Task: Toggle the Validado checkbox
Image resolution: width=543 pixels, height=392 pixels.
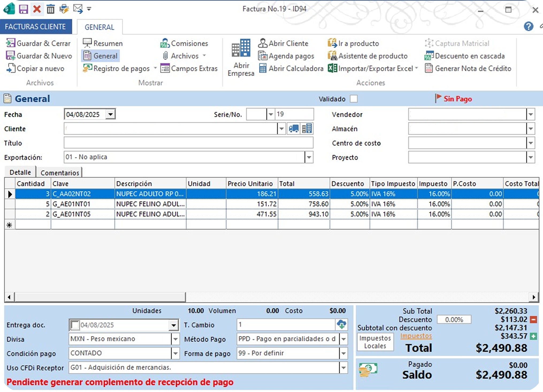Action: click(354, 99)
